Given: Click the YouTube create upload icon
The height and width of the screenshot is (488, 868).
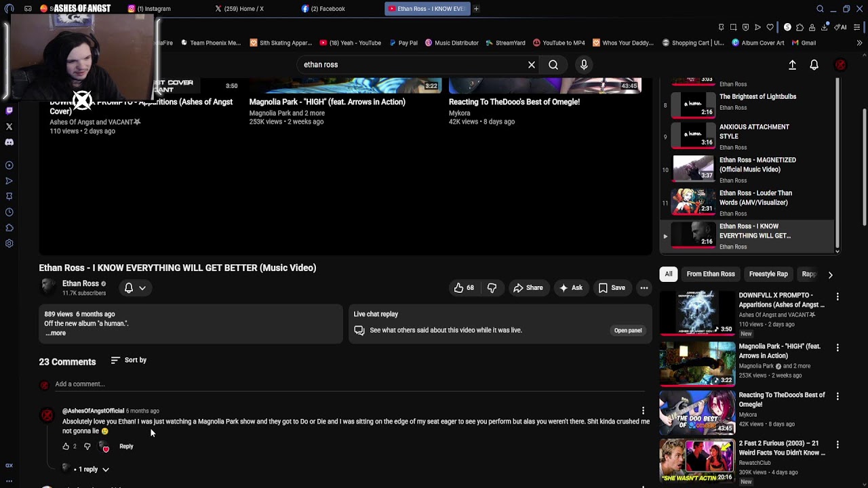Looking at the screenshot, I should [x=792, y=64].
